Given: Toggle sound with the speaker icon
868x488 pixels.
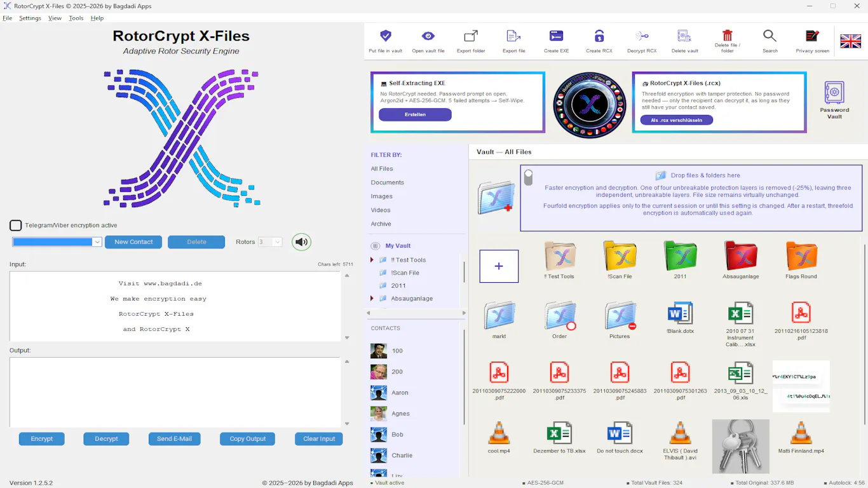Looking at the screenshot, I should click(x=302, y=242).
